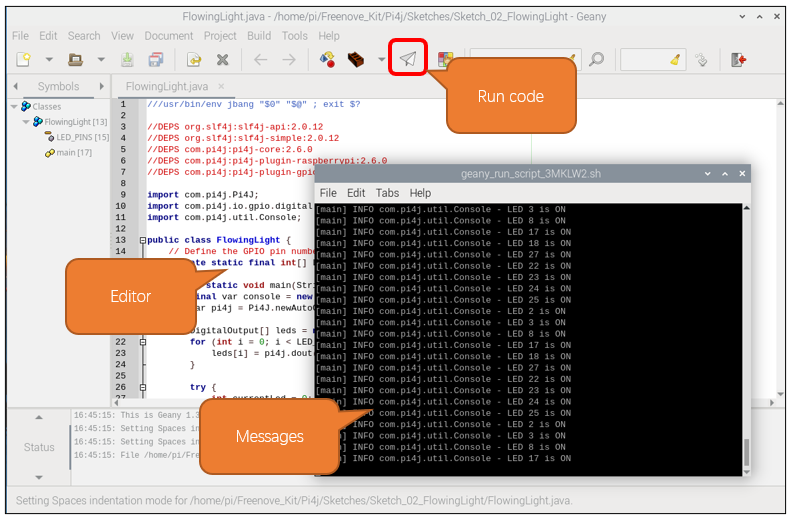
Task: Save all open files
Action: pyautogui.click(x=156, y=60)
